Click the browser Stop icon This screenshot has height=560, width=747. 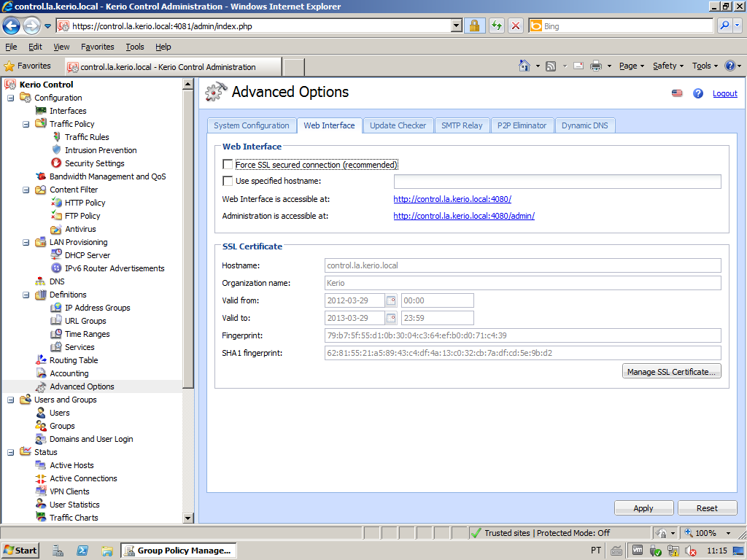pyautogui.click(x=516, y=26)
